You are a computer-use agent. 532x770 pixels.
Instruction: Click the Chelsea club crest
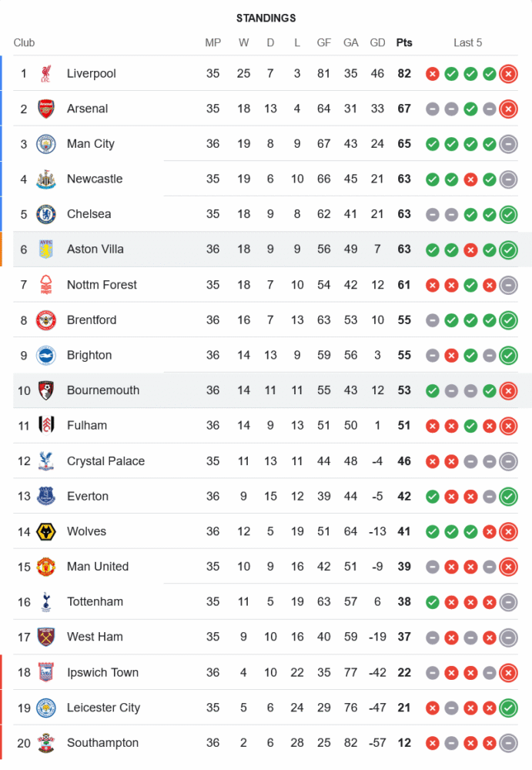coord(46,214)
